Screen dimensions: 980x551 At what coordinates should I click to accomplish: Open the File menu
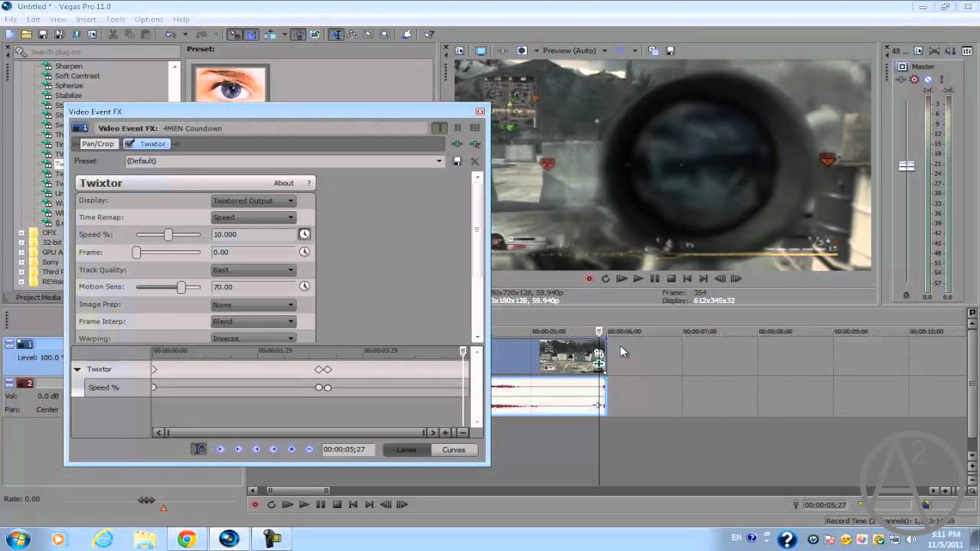point(11,19)
